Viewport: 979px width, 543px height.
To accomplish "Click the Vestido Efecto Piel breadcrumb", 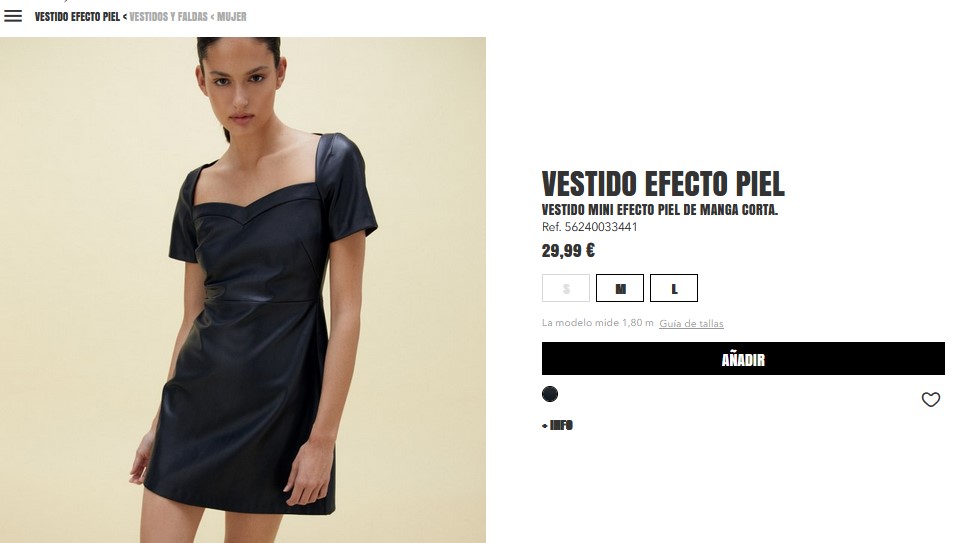I will [x=77, y=17].
